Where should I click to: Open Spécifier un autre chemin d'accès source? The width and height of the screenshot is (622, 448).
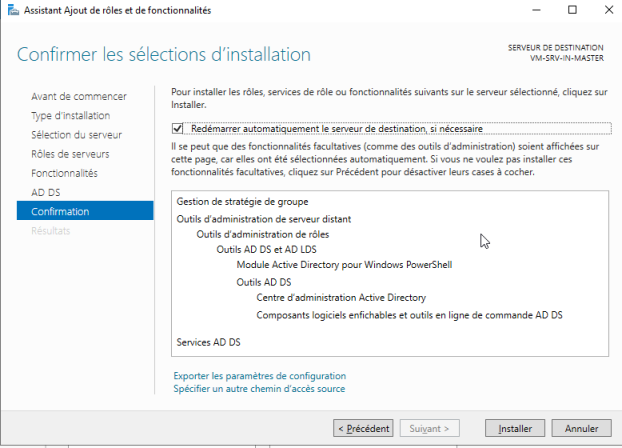click(x=259, y=389)
